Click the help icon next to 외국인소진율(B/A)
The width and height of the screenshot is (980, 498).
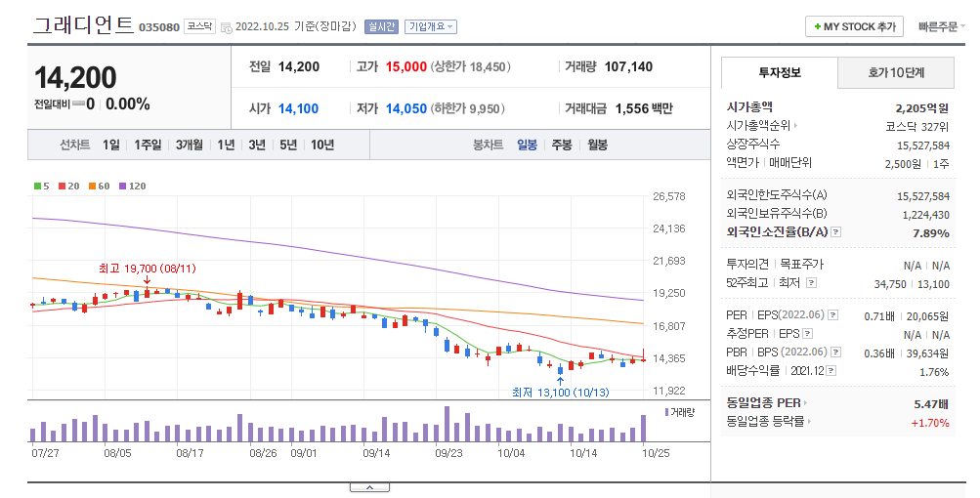click(835, 232)
